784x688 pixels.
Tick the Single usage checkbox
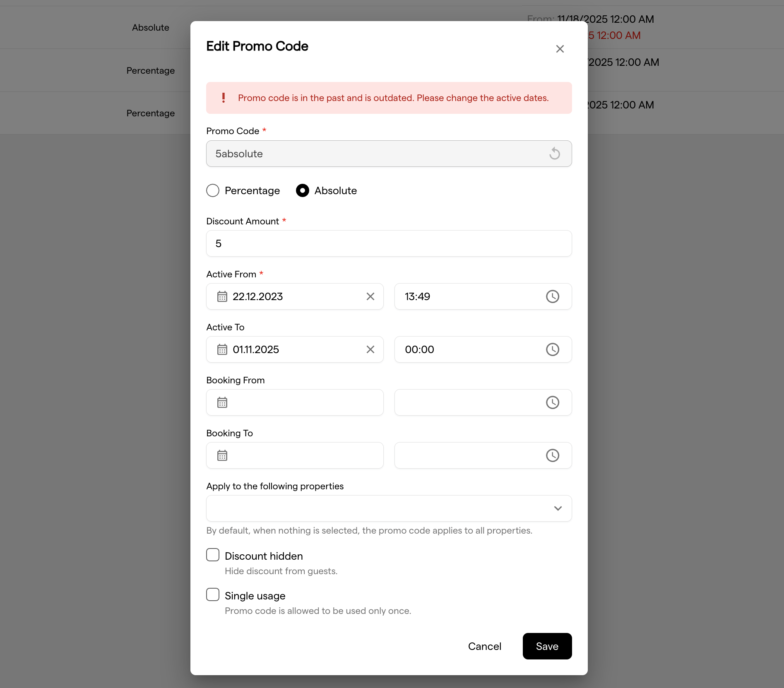click(x=213, y=594)
